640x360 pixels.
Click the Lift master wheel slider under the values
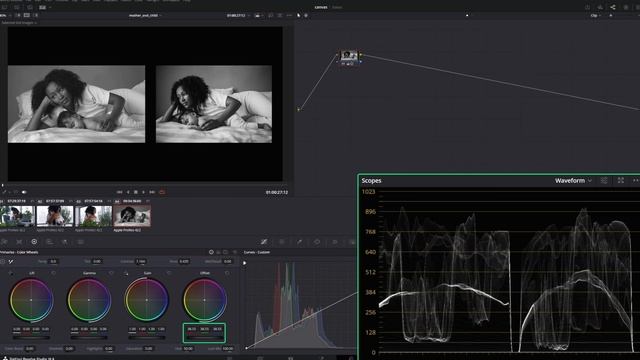pyautogui.click(x=31, y=338)
